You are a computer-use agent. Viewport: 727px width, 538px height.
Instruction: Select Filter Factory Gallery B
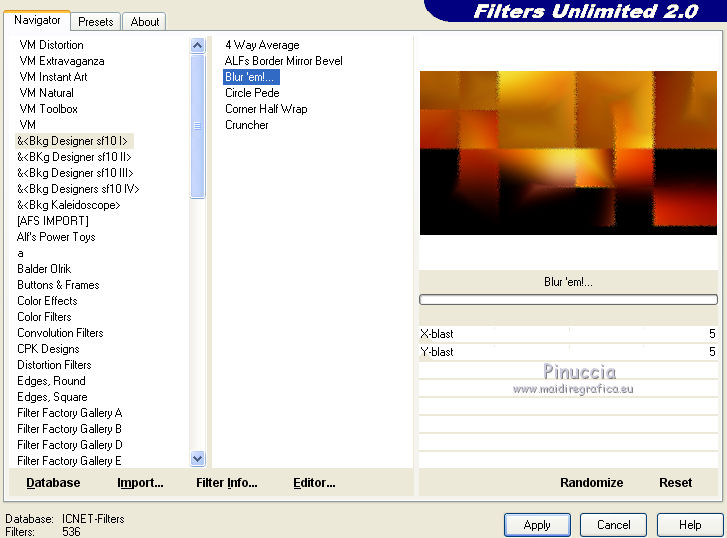pyautogui.click(x=69, y=429)
